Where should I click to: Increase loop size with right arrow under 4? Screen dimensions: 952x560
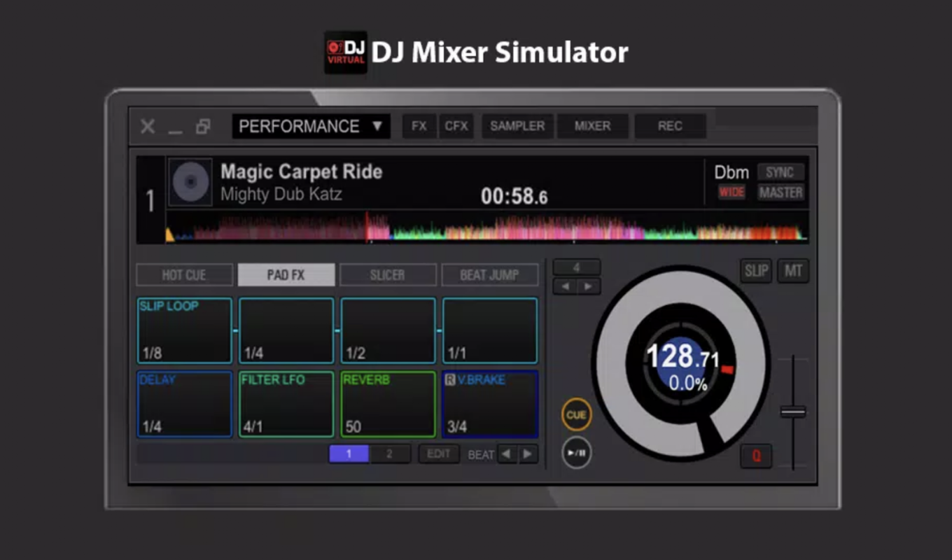(x=589, y=286)
